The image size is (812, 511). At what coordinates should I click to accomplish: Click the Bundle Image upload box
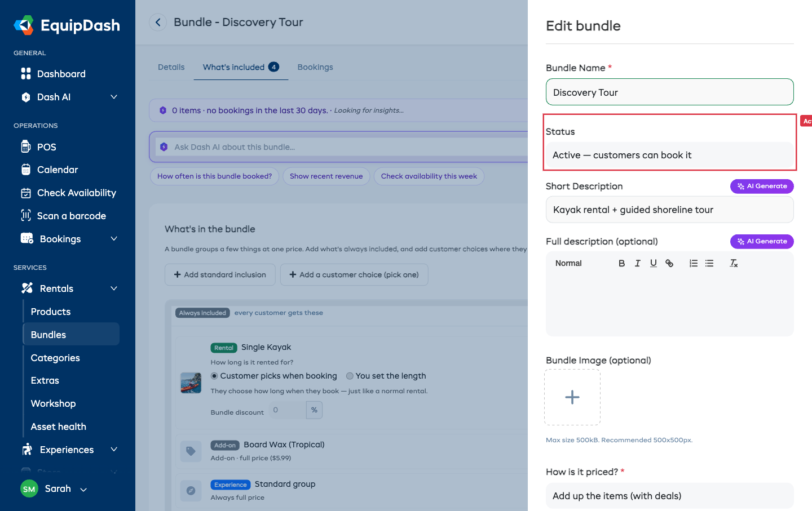[572, 397]
